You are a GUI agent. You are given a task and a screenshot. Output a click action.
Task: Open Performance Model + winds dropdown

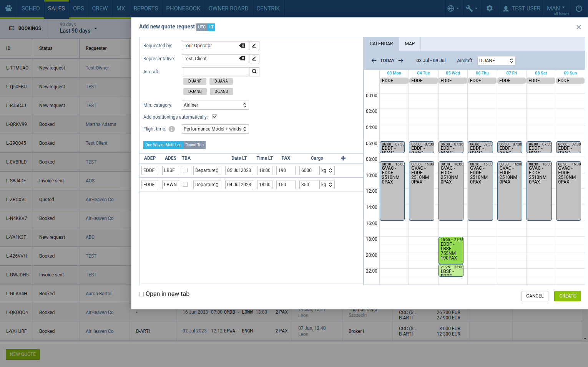pos(215,129)
